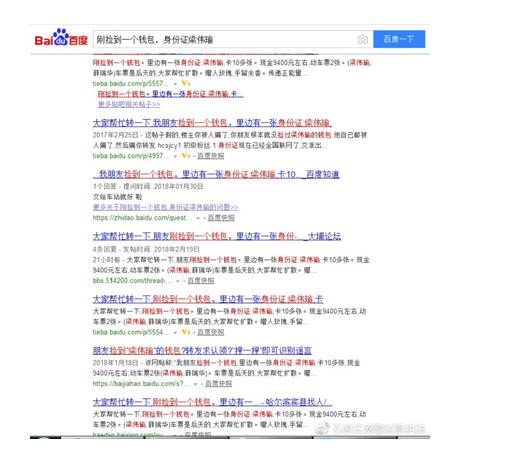Open 百度快照 for the baijiahao result
This screenshot has height=466, width=518.
218,384
